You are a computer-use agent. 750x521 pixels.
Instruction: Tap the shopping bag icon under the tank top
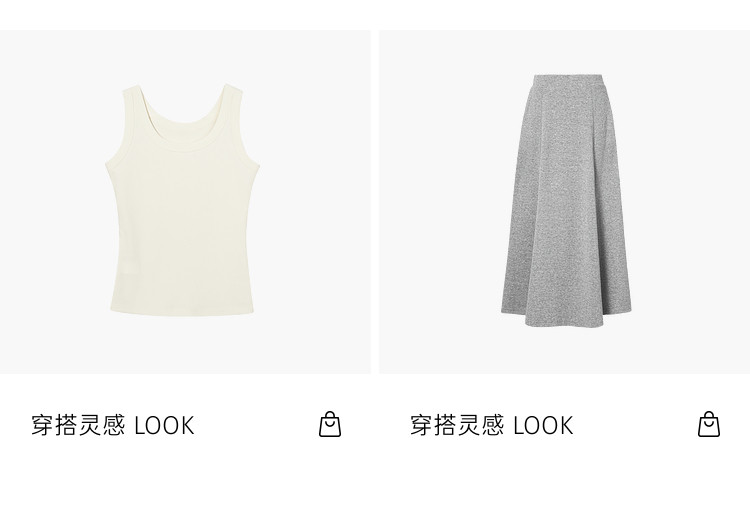[x=330, y=424]
